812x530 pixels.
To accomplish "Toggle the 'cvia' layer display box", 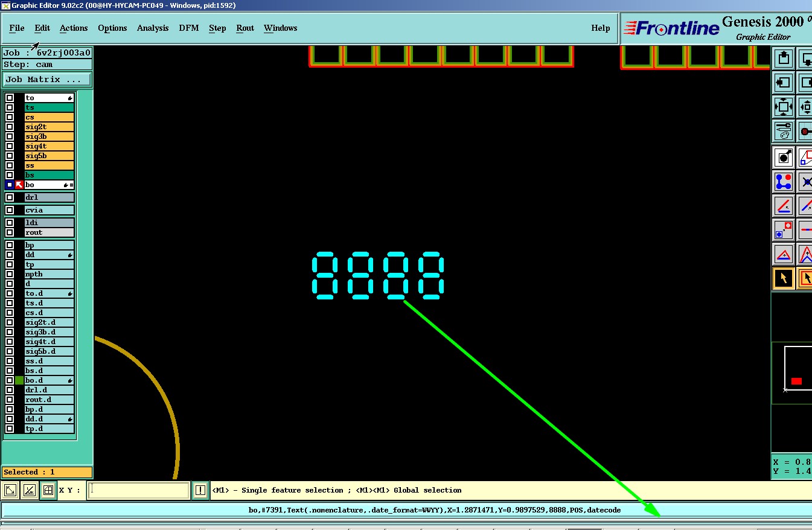I will tap(10, 210).
